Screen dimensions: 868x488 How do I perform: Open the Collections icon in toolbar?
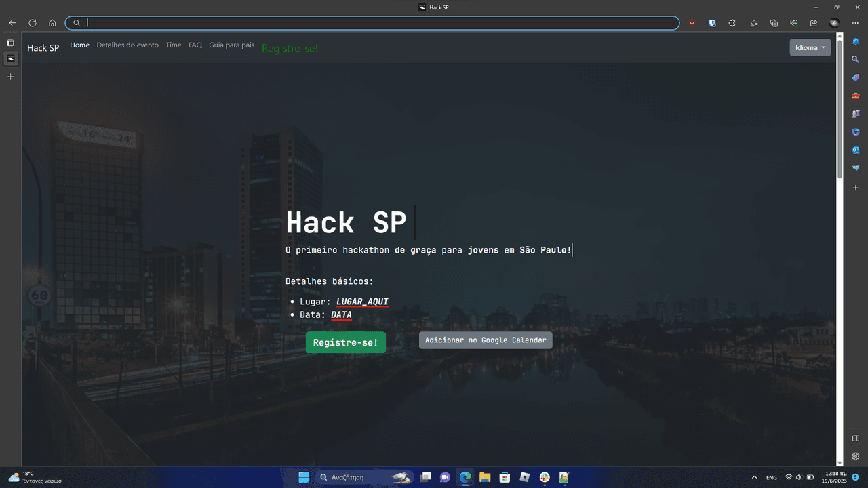[x=774, y=23]
